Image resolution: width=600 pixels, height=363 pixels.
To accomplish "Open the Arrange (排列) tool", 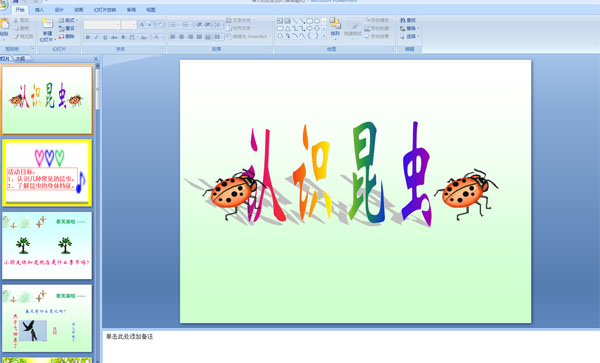I will pyautogui.click(x=335, y=28).
